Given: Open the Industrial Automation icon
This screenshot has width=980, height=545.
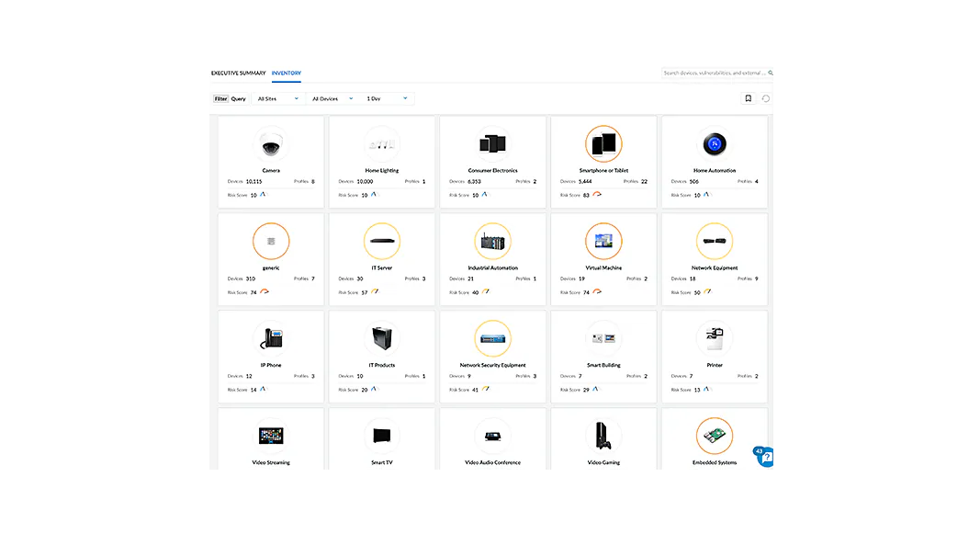Looking at the screenshot, I should click(x=492, y=241).
